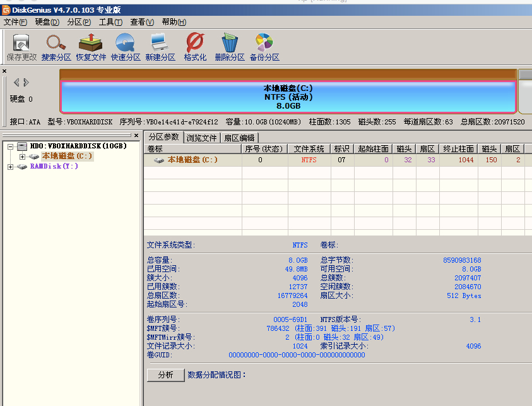Click the volume GUID value
This screenshot has width=532, height=406.
pos(297,355)
